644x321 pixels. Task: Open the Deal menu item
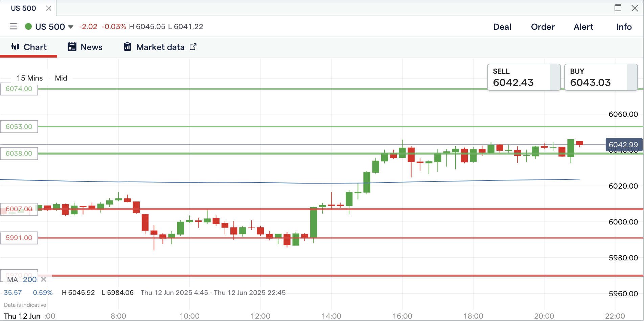[502, 27]
